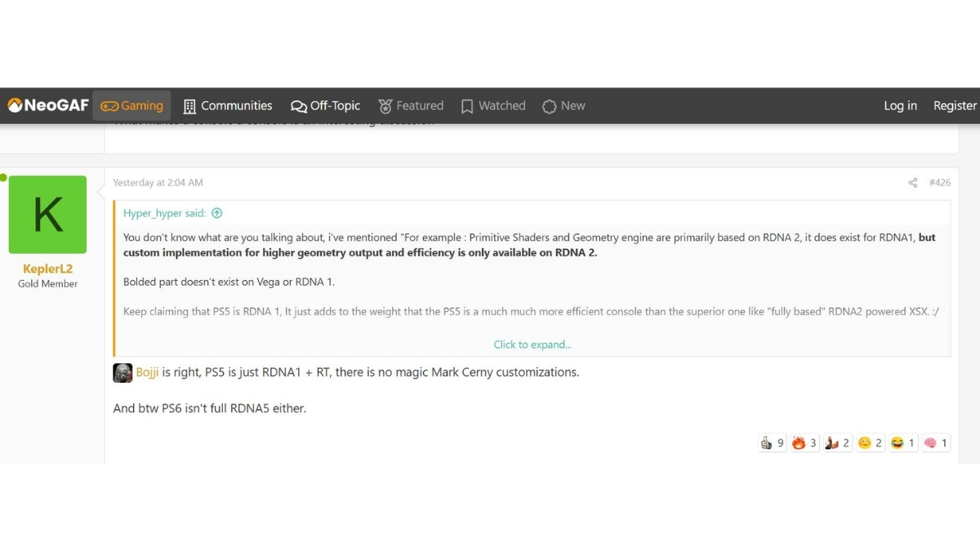The width and height of the screenshot is (980, 551).
Task: Click the fire reaction with 3
Action: [x=804, y=443]
